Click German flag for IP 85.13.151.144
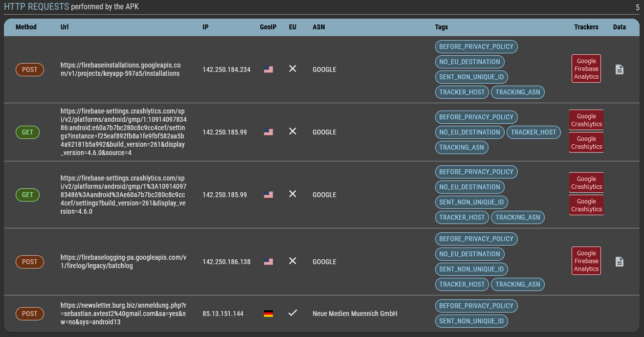 (268, 314)
